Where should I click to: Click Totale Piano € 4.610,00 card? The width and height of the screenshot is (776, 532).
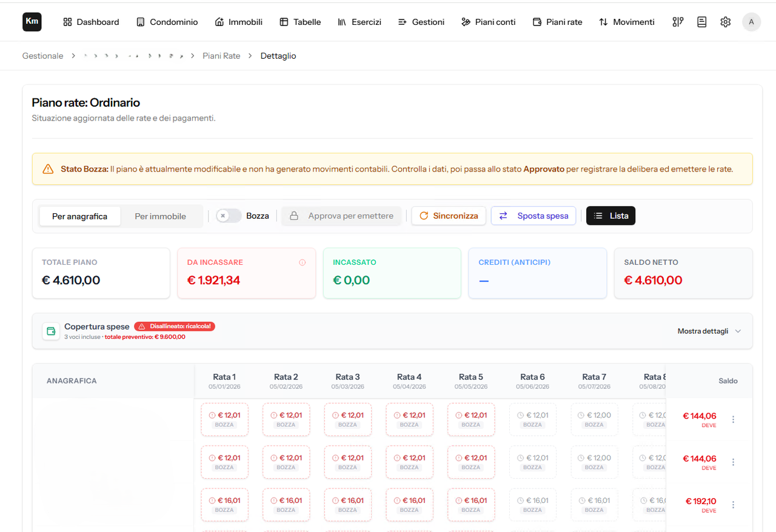coord(101,273)
